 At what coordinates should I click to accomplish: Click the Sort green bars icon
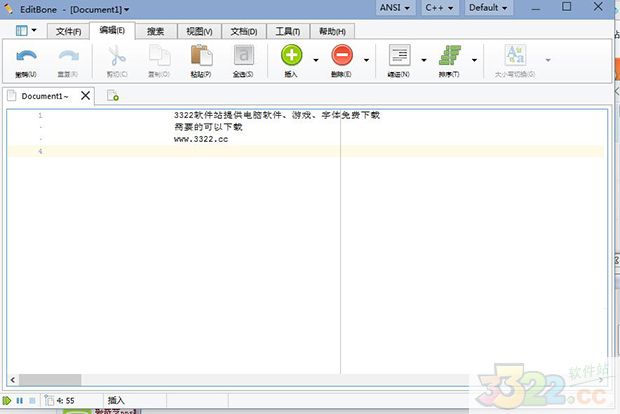pyautogui.click(x=450, y=55)
